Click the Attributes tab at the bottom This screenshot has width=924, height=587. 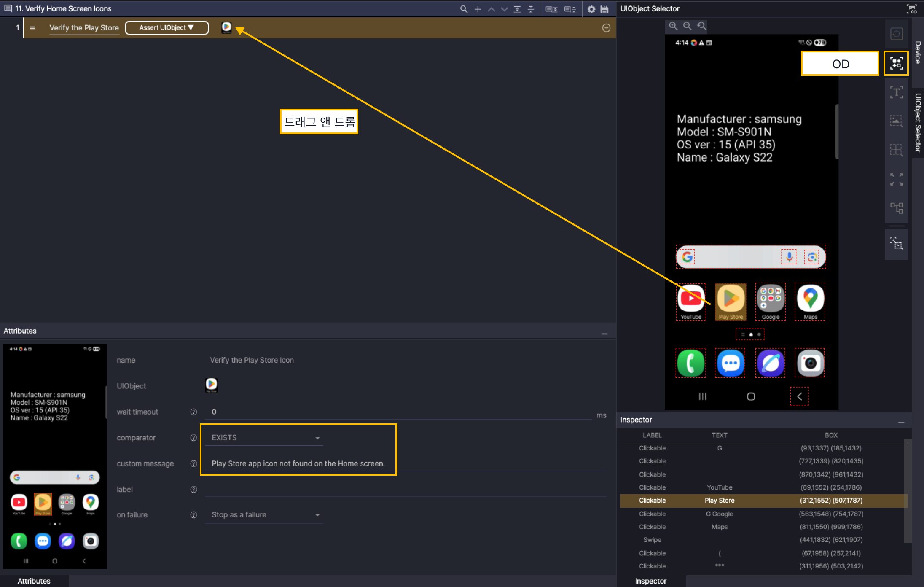[34, 581]
